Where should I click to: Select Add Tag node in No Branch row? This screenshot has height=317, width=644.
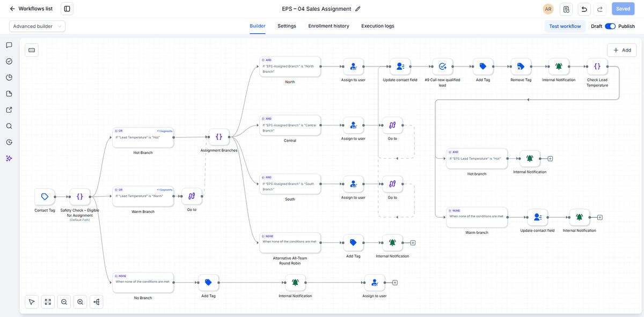pyautogui.click(x=208, y=283)
